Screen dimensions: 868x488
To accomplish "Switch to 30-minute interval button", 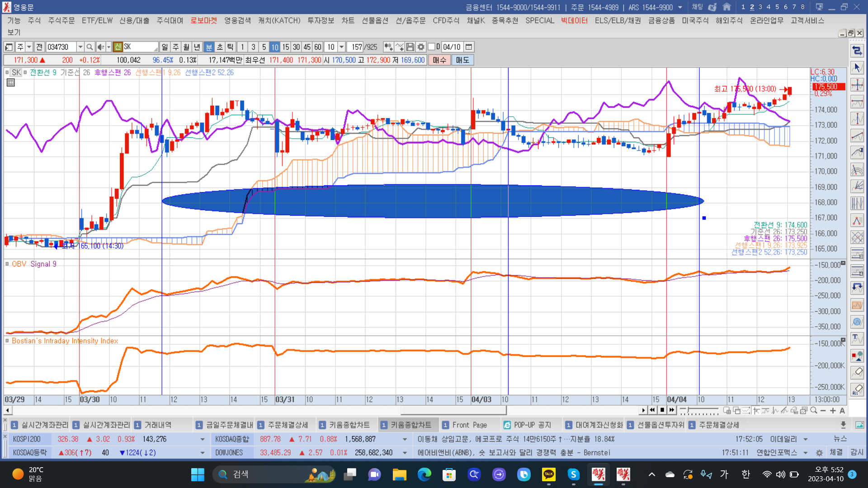I will coord(296,47).
